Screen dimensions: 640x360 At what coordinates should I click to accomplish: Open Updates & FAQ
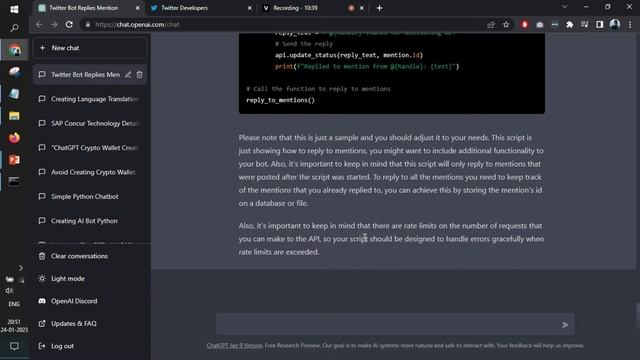[89, 324]
